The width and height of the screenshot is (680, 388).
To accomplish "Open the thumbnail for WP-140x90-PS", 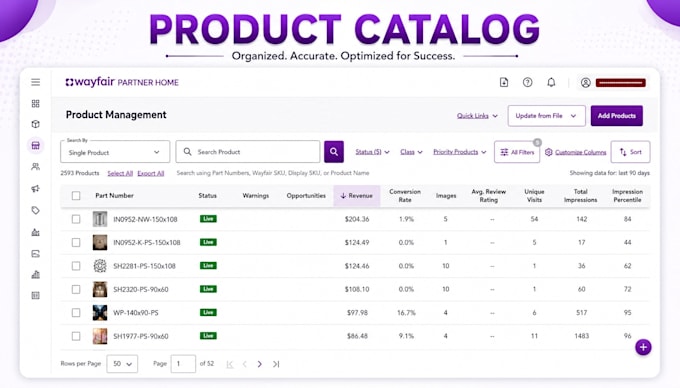I will tap(100, 313).
